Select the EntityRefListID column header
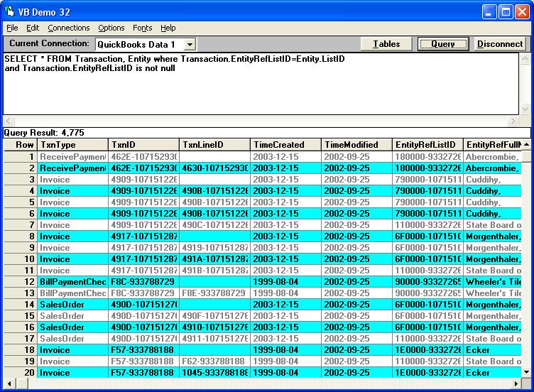 point(427,145)
